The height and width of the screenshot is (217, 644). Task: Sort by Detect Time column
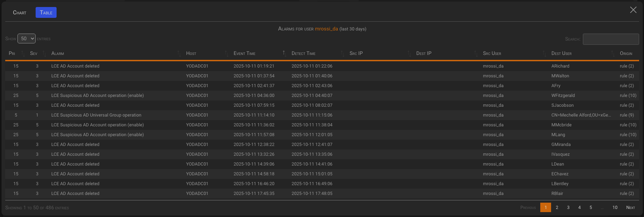point(303,53)
